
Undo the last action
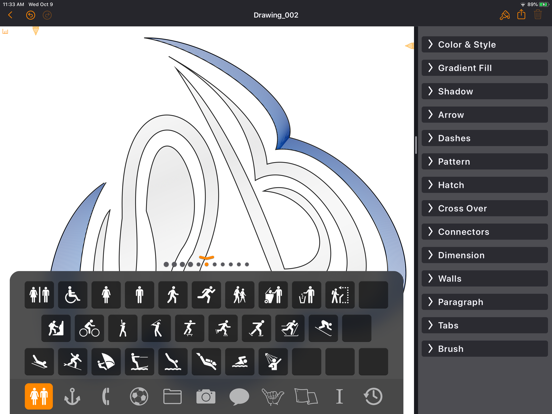31,15
